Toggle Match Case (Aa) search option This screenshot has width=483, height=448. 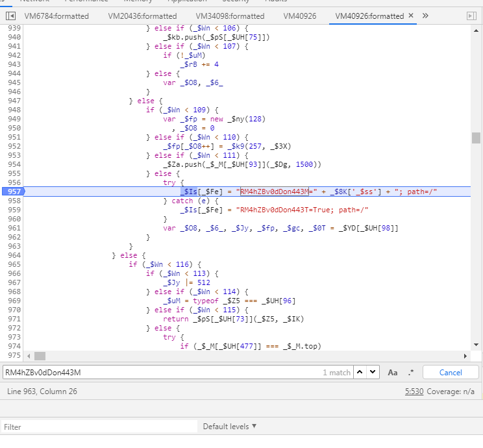click(393, 372)
